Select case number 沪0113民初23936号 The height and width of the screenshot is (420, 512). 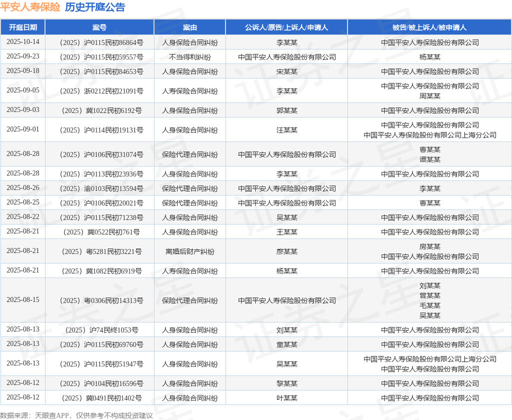pyautogui.click(x=101, y=174)
